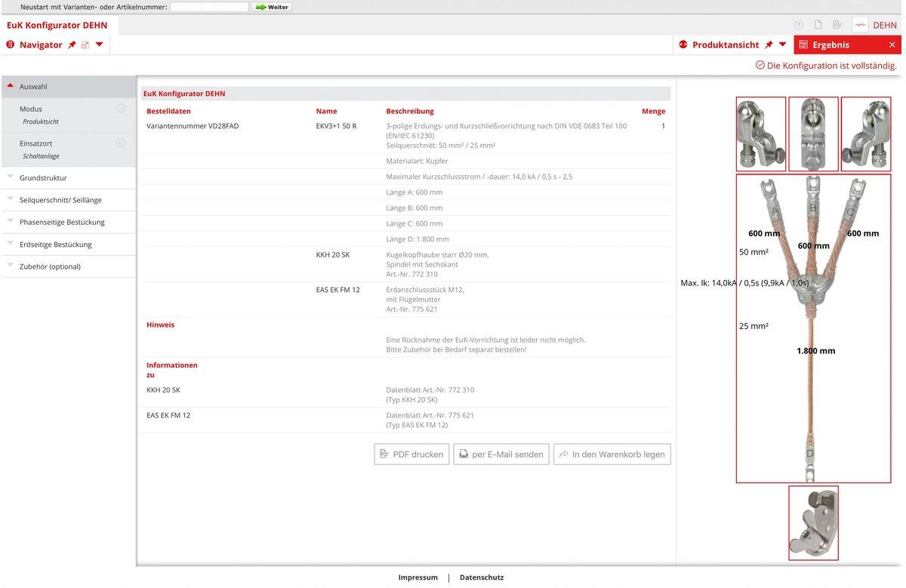Screen dimensions: 906x588
Task: Click the Bestelldaten column header
Action: 168,111
